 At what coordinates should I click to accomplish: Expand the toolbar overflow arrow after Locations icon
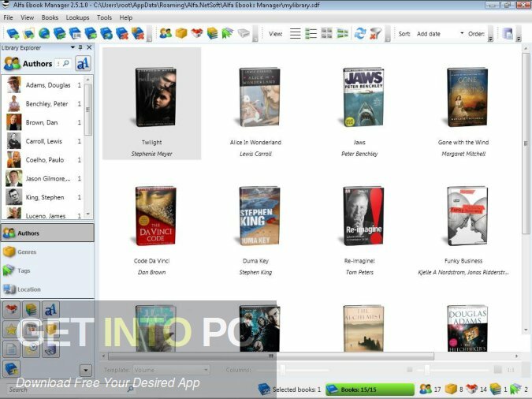[255, 38]
